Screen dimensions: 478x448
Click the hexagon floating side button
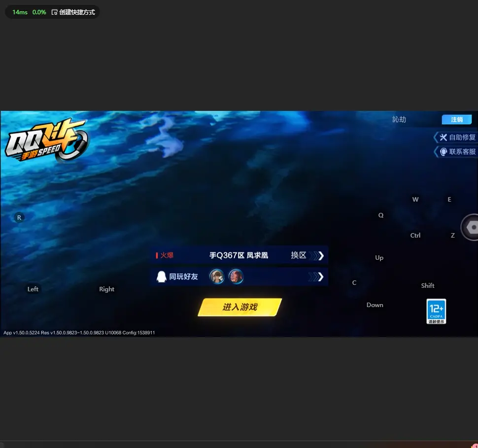click(470, 227)
